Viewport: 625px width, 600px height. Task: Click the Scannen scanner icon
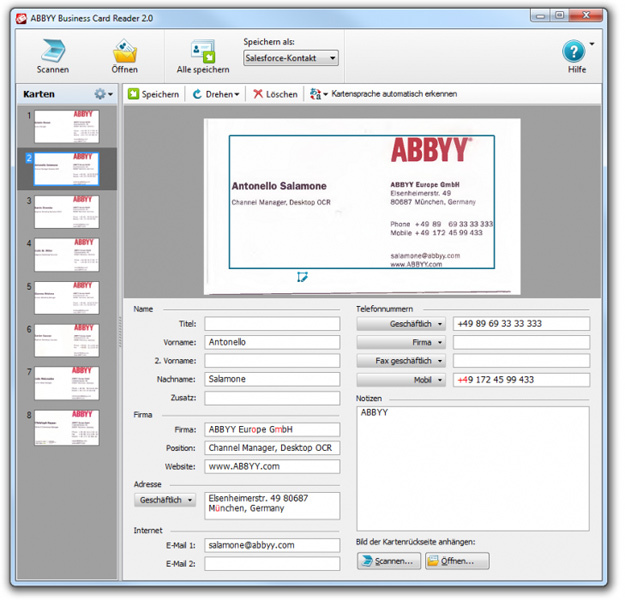pos(53,51)
